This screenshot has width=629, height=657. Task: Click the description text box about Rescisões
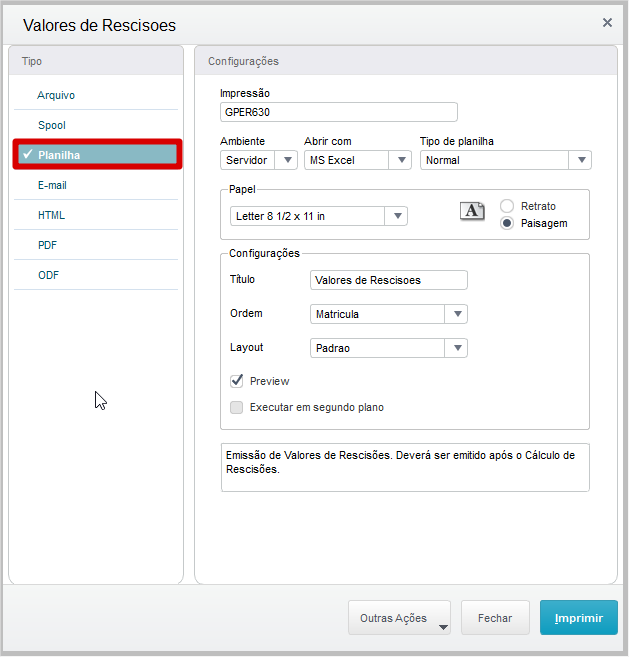(x=405, y=467)
